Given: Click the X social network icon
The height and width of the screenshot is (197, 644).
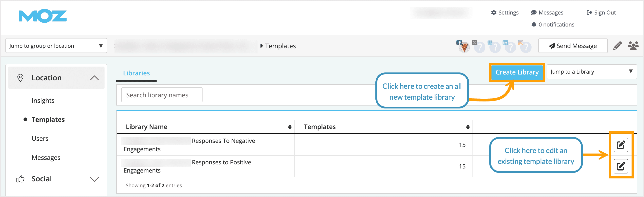Looking at the screenshot, I should [x=475, y=43].
